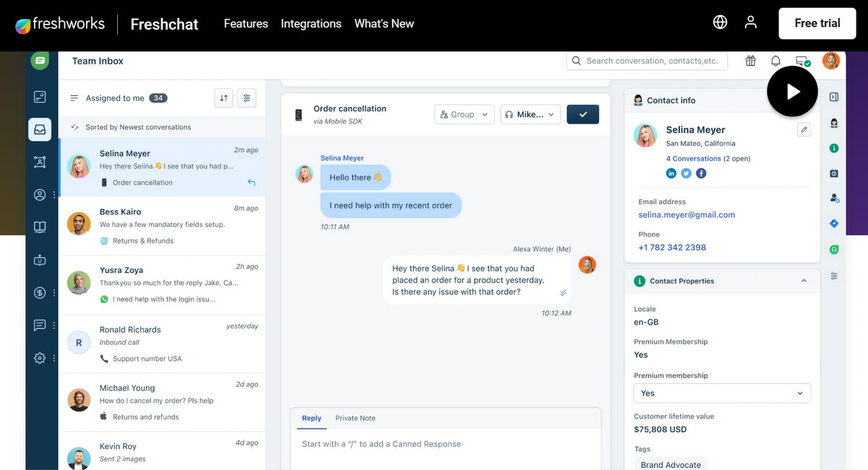The height and width of the screenshot is (470, 868).
Task: Click the Sorted by Newest conversations label
Action: click(x=138, y=127)
